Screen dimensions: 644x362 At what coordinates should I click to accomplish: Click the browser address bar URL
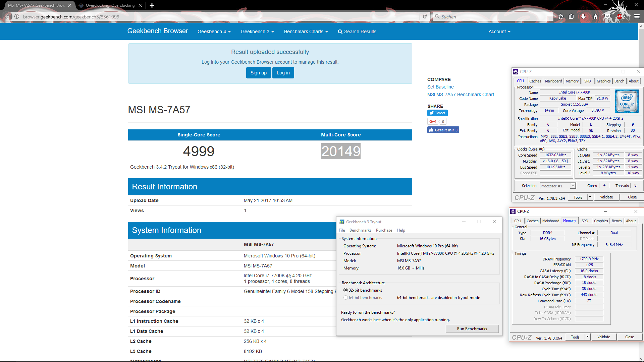(x=71, y=17)
